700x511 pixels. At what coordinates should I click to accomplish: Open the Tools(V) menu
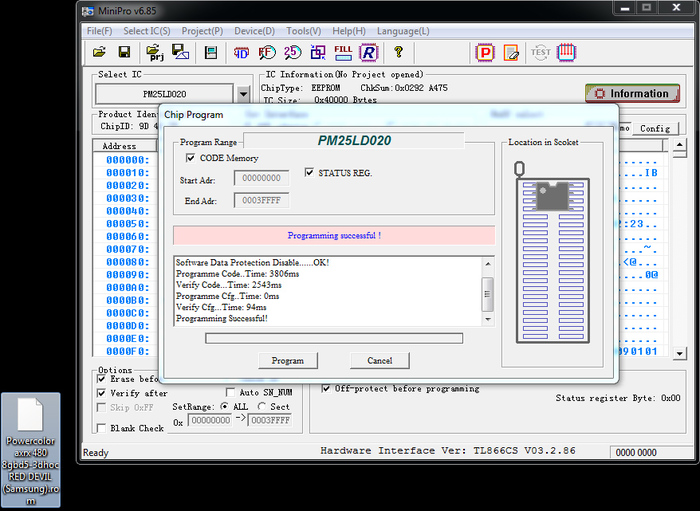304,31
